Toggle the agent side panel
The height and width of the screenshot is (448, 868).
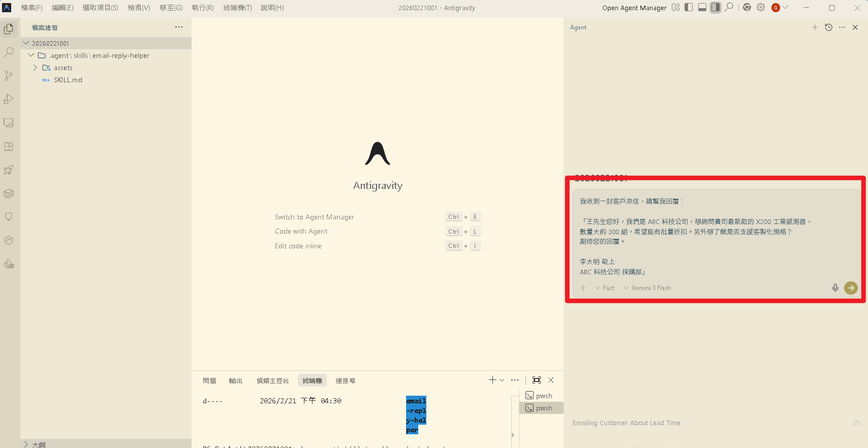(715, 8)
